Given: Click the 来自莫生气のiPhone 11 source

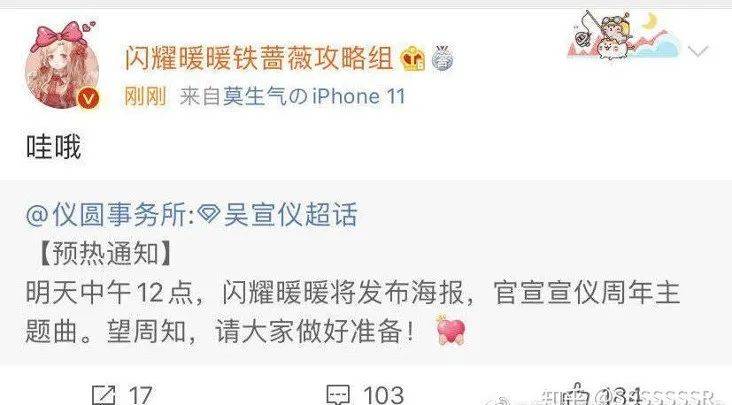Looking at the screenshot, I should point(293,97).
